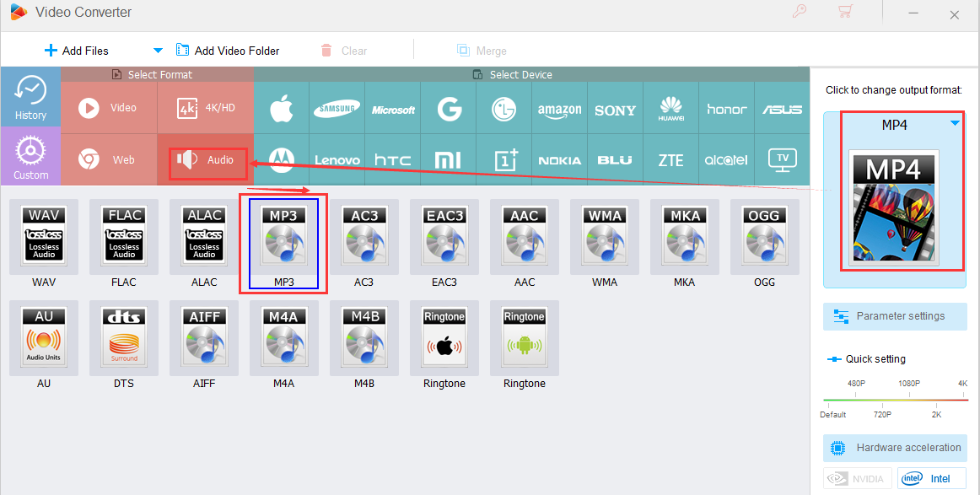This screenshot has height=495, width=980.
Task: Open the Samsung device presets
Action: tap(337, 108)
